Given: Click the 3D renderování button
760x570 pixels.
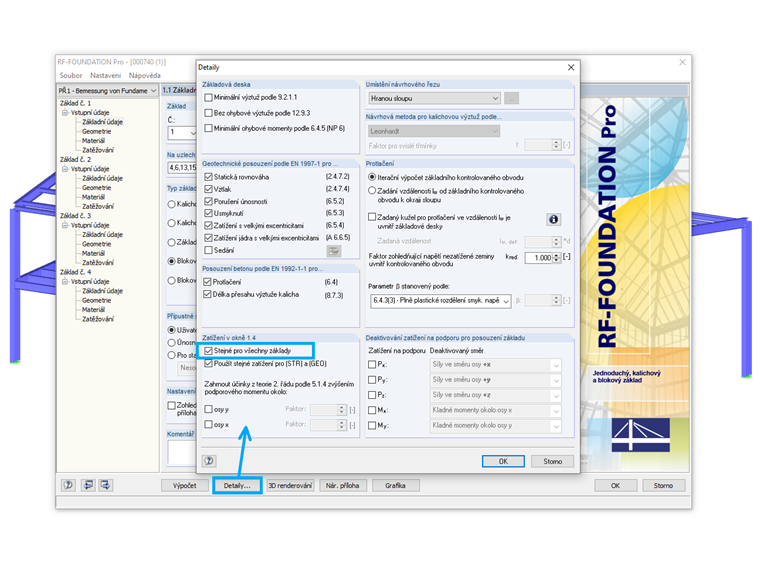Looking at the screenshot, I should (290, 485).
